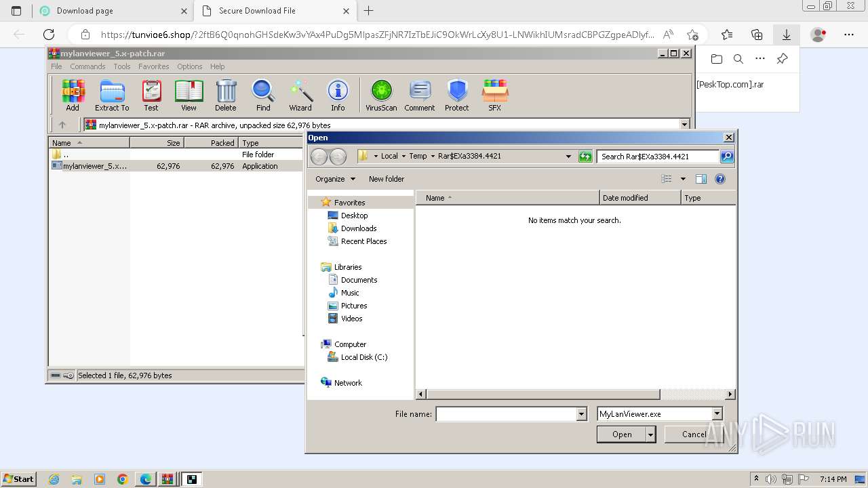Expand the Organize dropdown
This screenshot has height=488, width=868.
[335, 179]
